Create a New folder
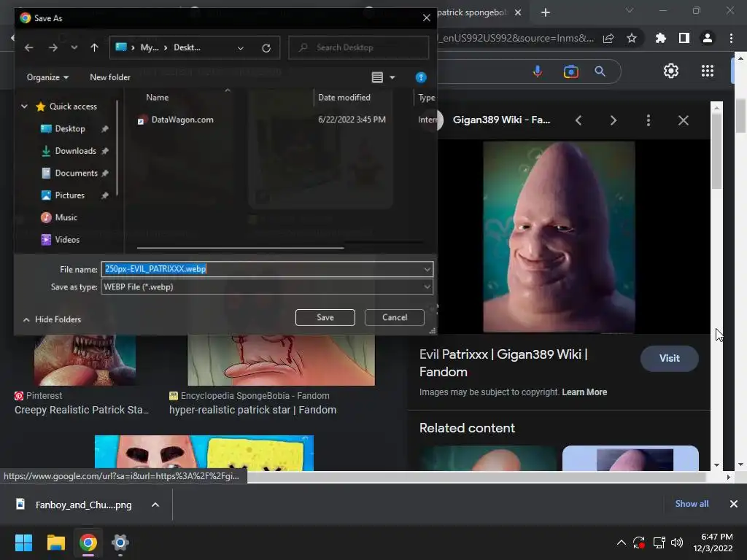This screenshot has width=747, height=560. click(x=110, y=77)
